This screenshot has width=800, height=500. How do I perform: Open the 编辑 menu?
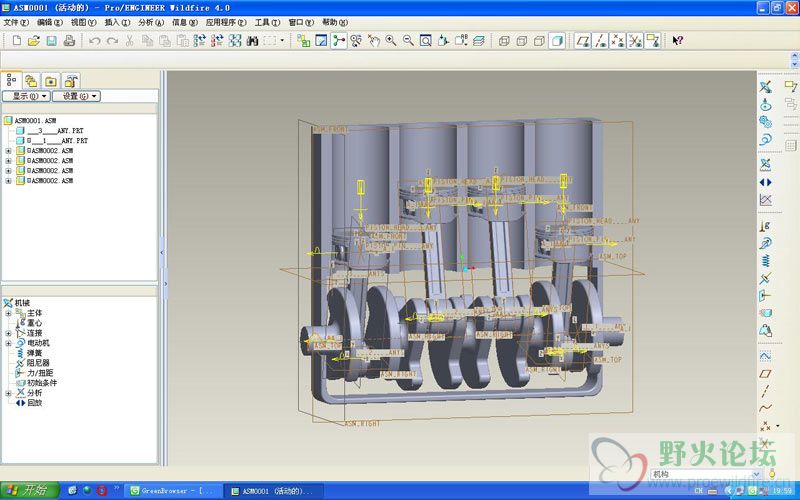pyautogui.click(x=49, y=22)
